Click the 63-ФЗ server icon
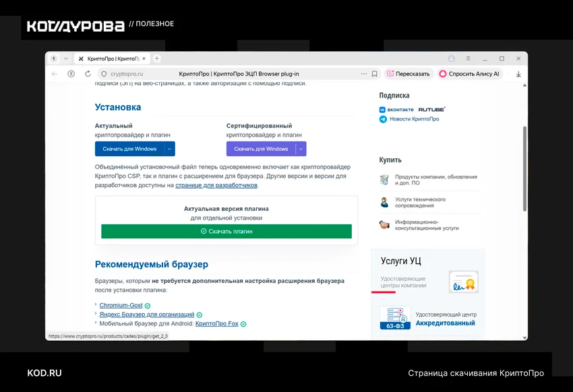 pyautogui.click(x=395, y=317)
